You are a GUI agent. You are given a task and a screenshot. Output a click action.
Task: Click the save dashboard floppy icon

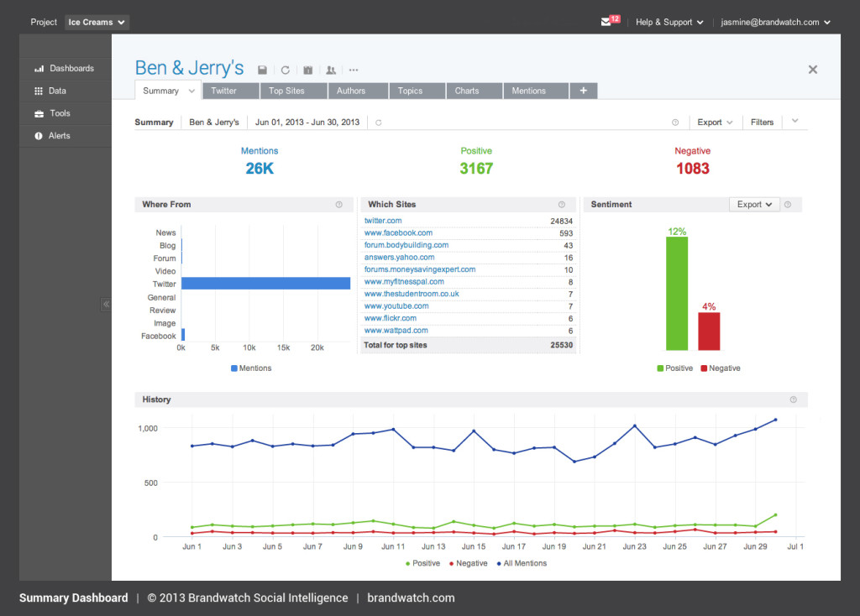[x=262, y=70]
